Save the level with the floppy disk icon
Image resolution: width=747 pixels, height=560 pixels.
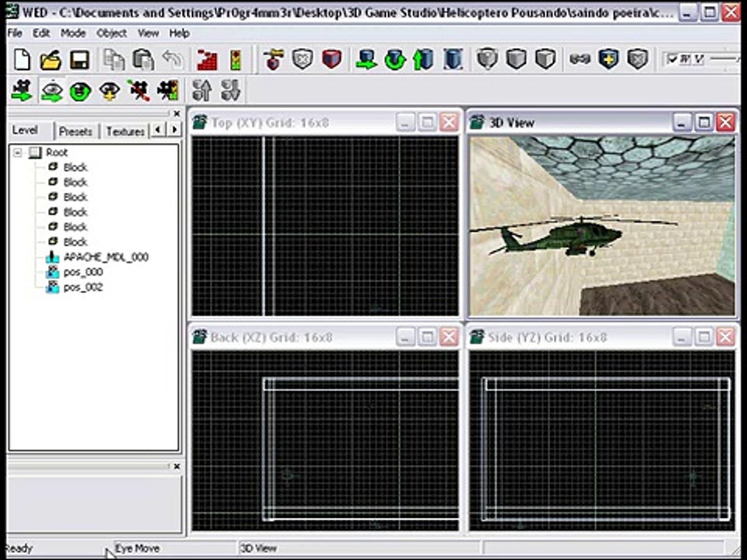click(x=79, y=60)
